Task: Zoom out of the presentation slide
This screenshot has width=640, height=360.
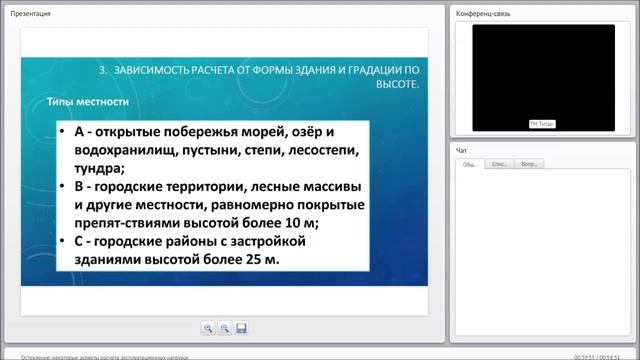Action: point(224,328)
